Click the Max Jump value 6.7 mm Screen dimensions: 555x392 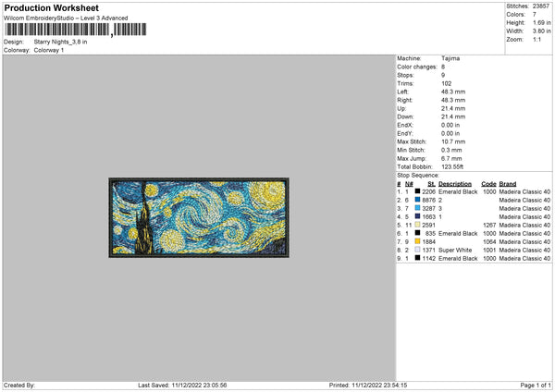tap(451, 158)
